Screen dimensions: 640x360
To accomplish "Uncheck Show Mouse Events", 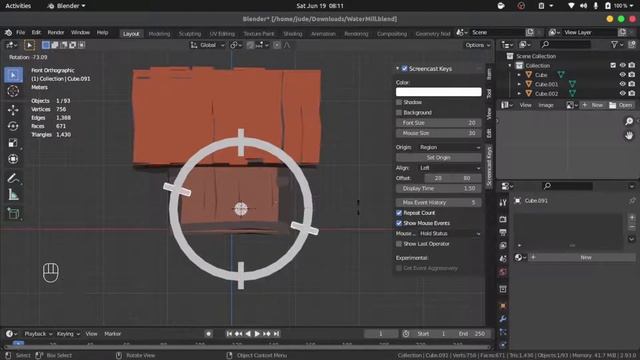I will (x=399, y=223).
